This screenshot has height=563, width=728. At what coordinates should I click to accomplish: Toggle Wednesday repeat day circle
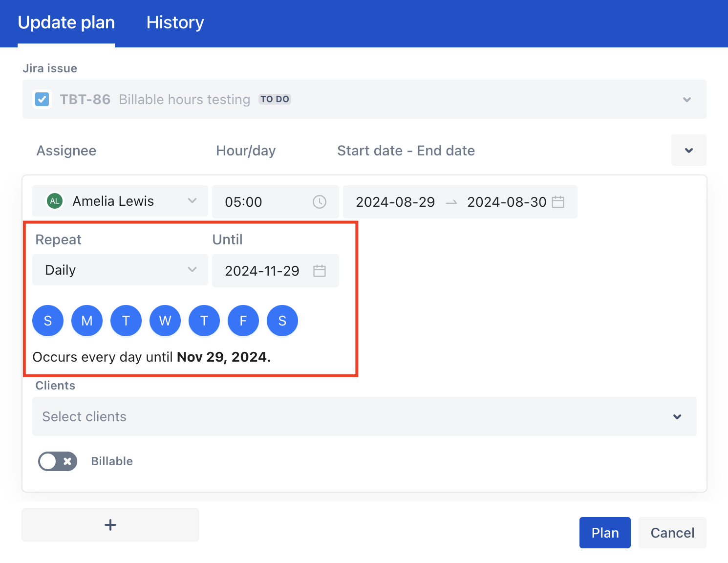(165, 321)
